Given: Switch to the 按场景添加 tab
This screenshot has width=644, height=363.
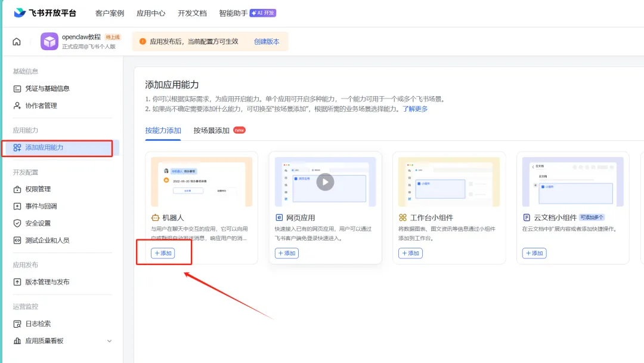Looking at the screenshot, I should point(212,130).
